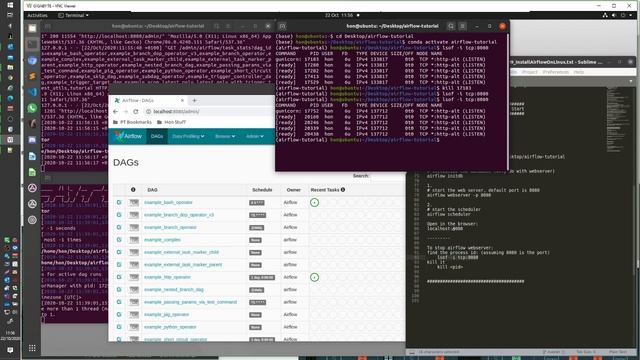Open Project menu in Sublime Text
Viewport: 640px width, 360px height.
[529, 72]
